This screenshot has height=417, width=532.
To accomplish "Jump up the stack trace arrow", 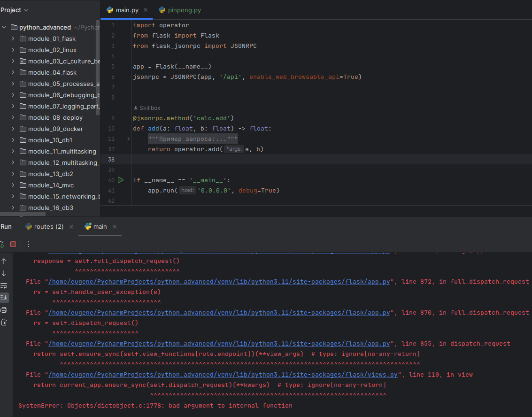I will [x=4, y=261].
